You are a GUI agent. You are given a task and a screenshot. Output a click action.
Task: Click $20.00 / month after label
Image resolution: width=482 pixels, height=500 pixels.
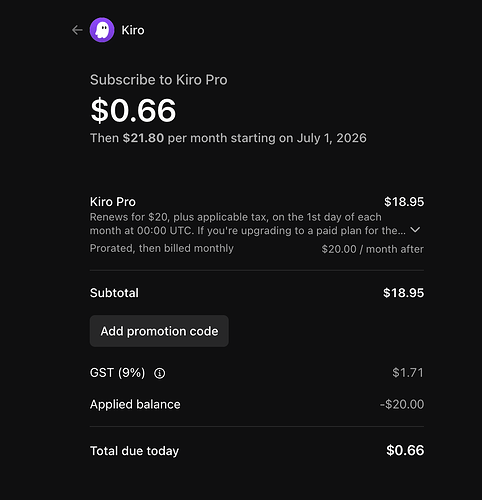click(373, 249)
